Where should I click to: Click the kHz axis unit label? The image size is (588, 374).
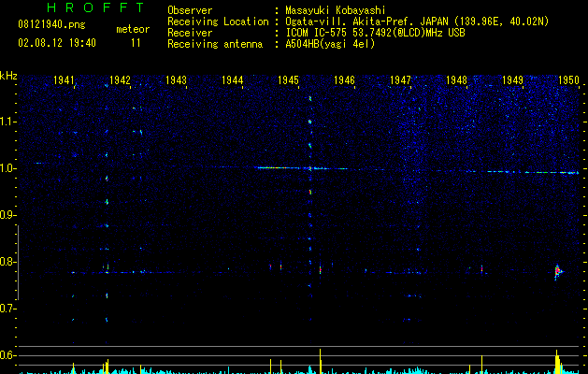8,76
